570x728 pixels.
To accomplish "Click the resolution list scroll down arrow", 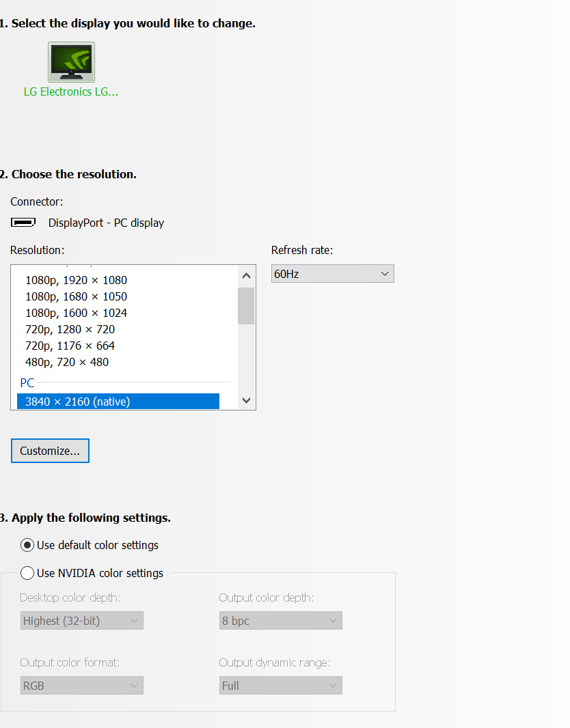I will pyautogui.click(x=246, y=400).
